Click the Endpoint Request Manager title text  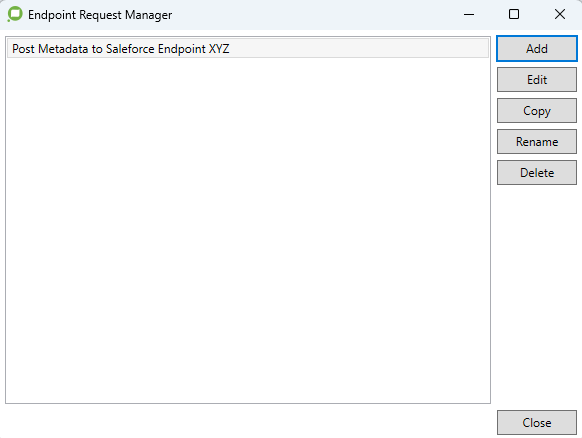tap(100, 15)
